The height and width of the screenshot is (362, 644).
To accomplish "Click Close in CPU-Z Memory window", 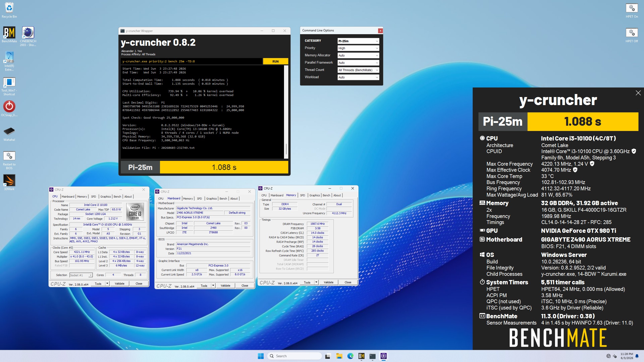I will (x=348, y=283).
